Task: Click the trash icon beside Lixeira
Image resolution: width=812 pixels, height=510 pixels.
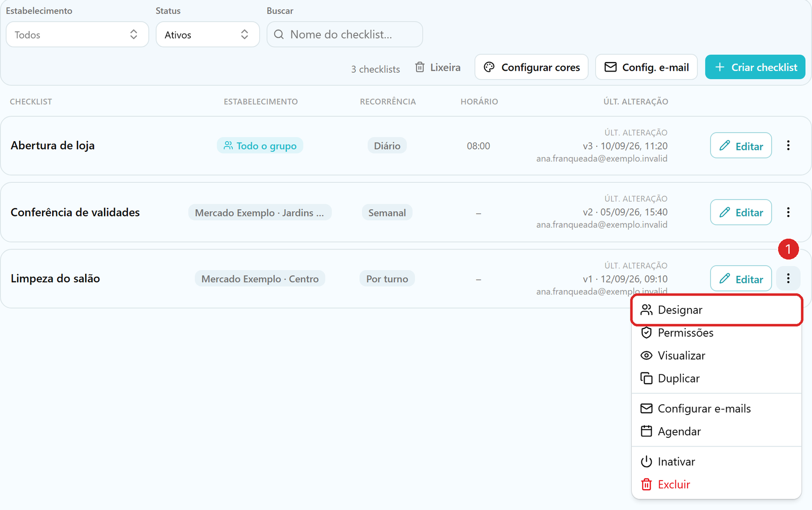Action: point(420,67)
